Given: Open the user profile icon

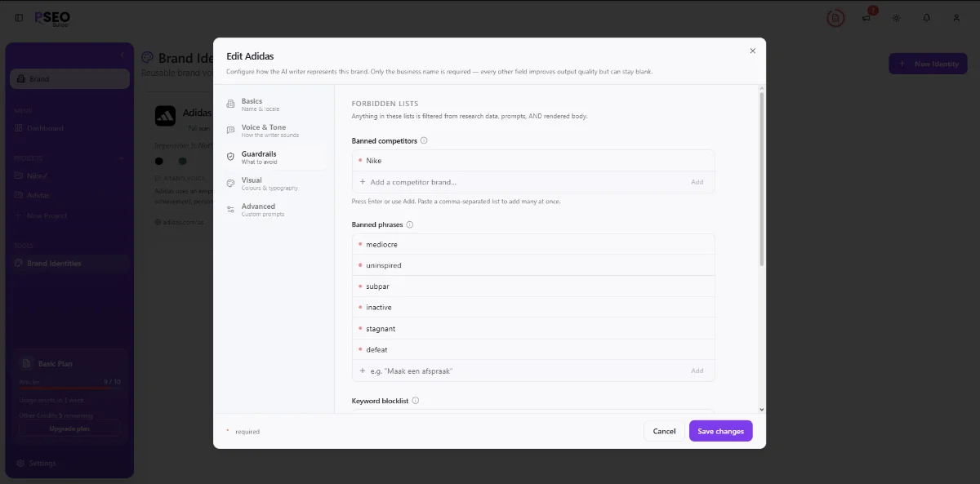Looking at the screenshot, I should pyautogui.click(x=957, y=18).
